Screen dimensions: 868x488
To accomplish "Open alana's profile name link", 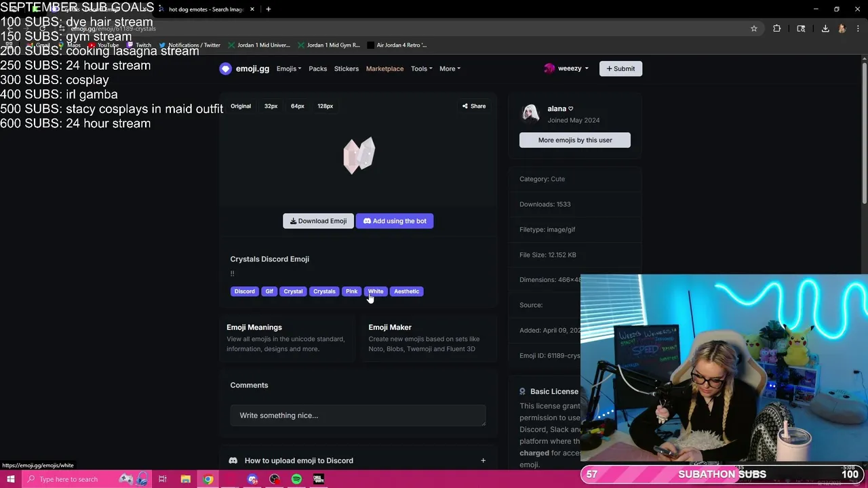I will [560, 108].
